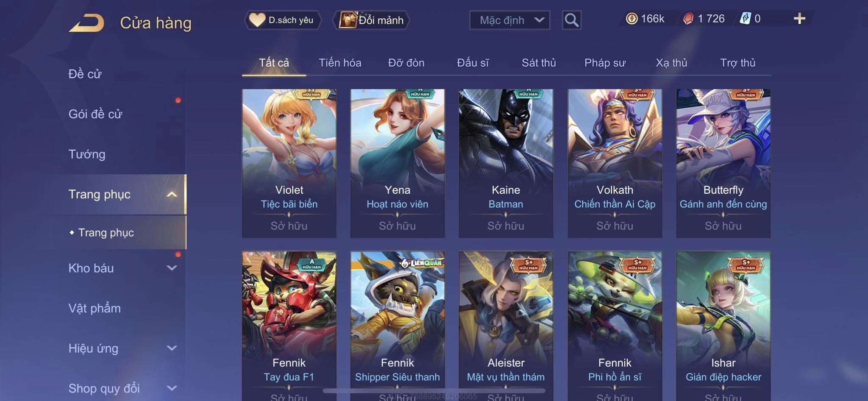Switch to the Sát thủ tab
Screen dimensions: 868x401
539,63
